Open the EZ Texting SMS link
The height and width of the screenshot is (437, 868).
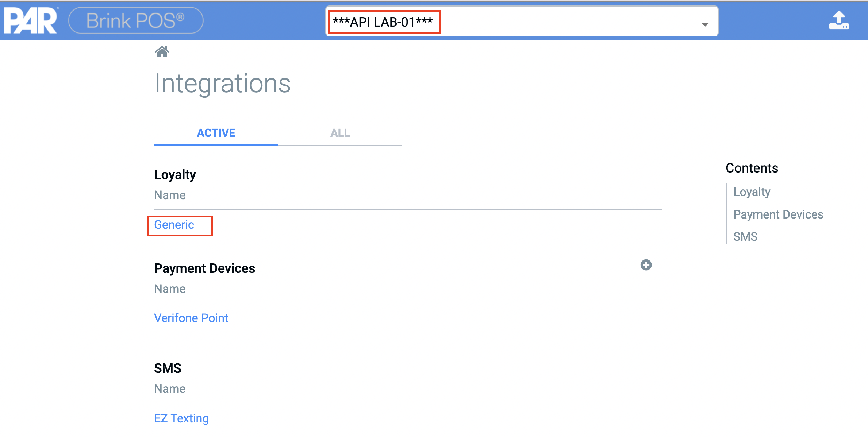click(x=181, y=418)
